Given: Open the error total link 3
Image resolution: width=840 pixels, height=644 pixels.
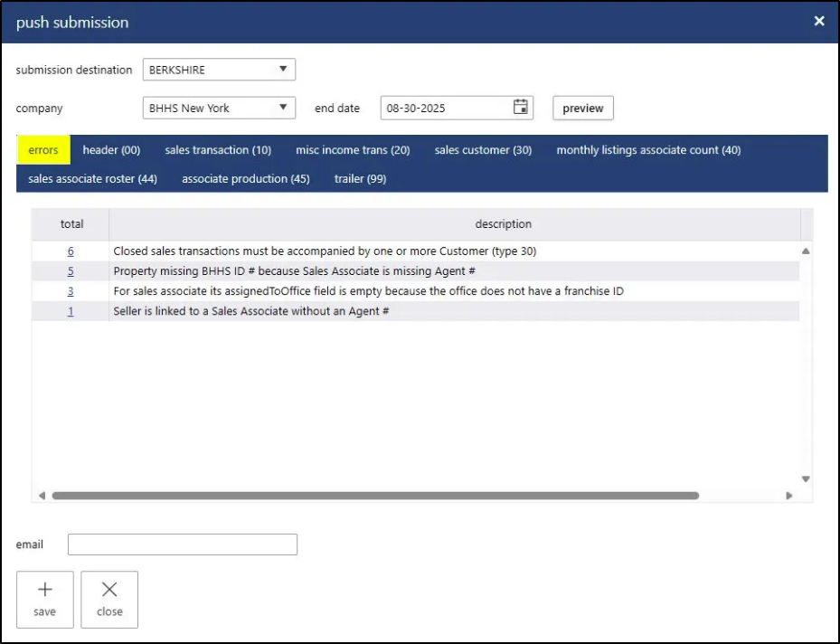Looking at the screenshot, I should 71,291.
